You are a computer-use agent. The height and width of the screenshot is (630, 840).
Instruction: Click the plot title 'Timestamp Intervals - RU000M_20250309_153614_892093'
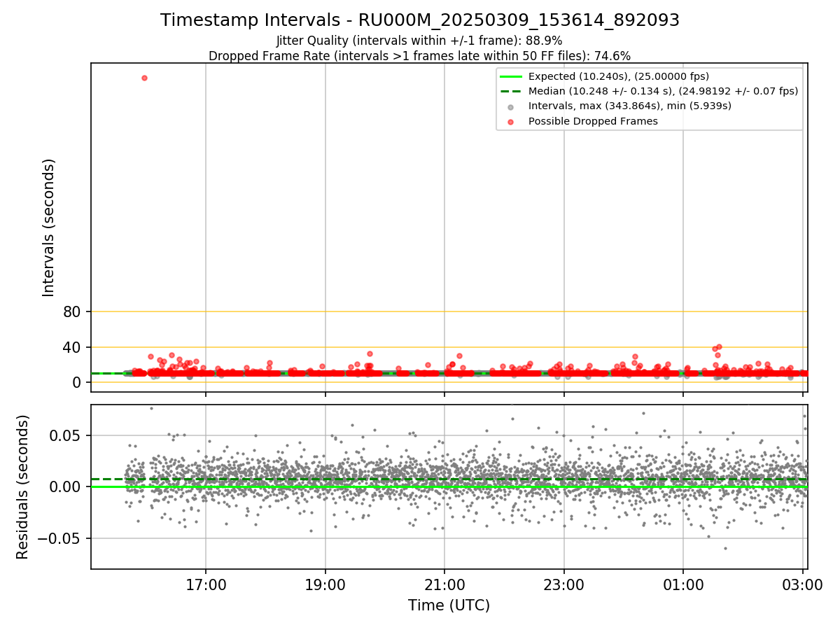click(x=420, y=20)
